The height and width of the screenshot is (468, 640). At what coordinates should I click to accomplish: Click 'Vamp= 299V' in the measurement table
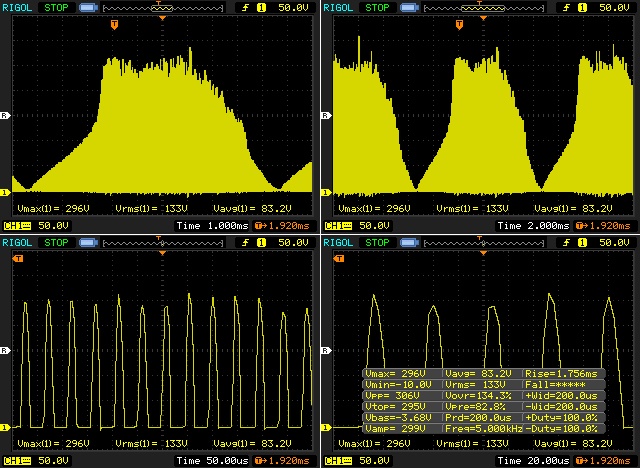[x=396, y=429]
